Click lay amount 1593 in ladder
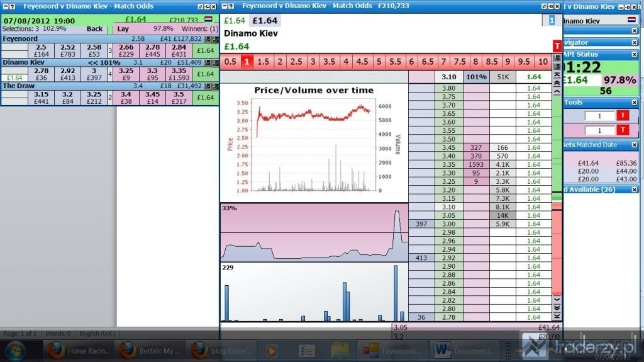This screenshot has width=644, height=362. click(x=476, y=164)
